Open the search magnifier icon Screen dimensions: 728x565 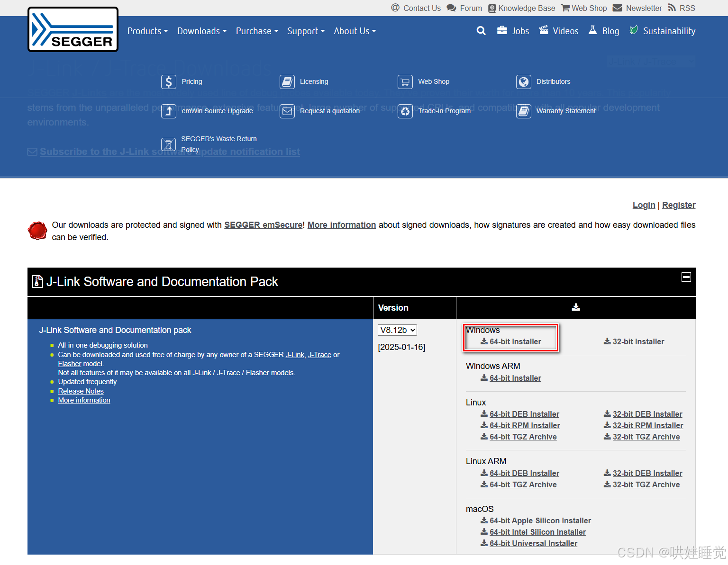[x=481, y=31]
